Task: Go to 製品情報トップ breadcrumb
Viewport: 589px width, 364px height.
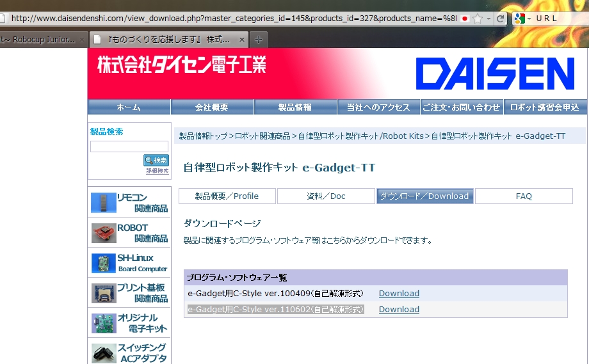Action: pyautogui.click(x=203, y=136)
